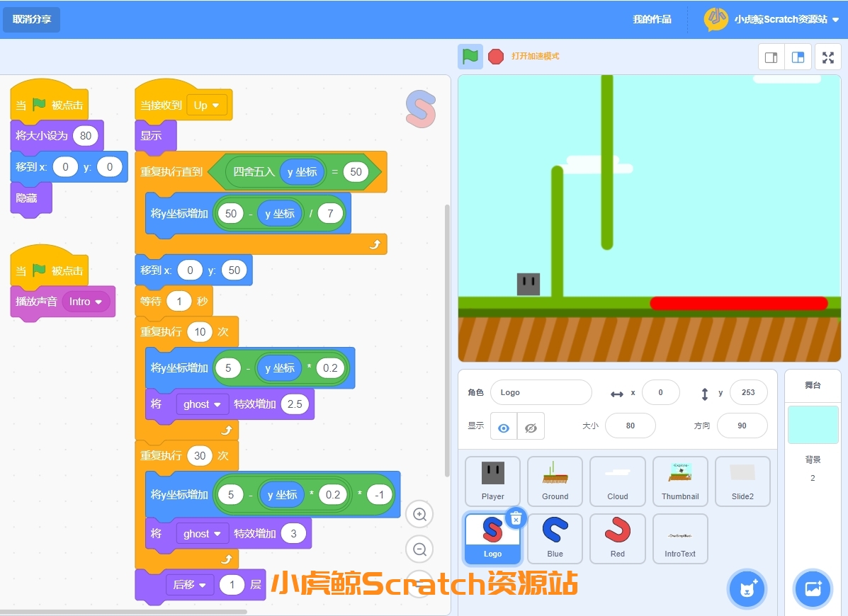Image resolution: width=848 pixels, height=616 pixels.
Task: Select the Player sprite
Action: [492, 481]
